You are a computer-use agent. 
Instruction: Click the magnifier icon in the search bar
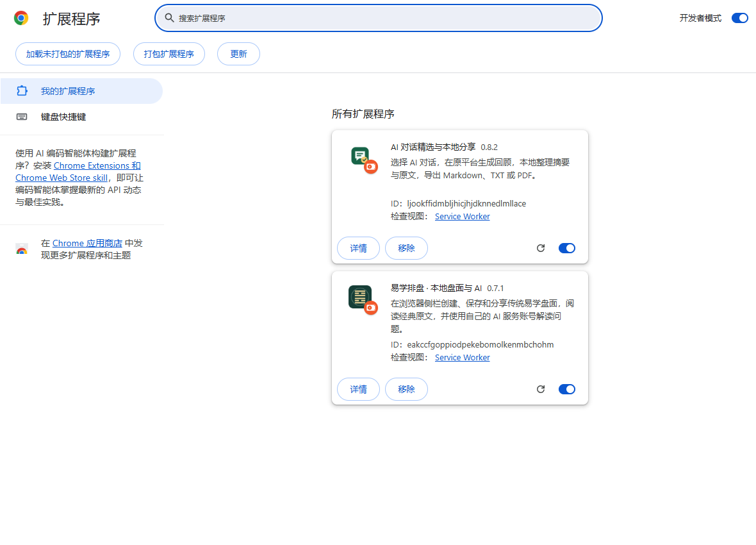click(x=169, y=18)
